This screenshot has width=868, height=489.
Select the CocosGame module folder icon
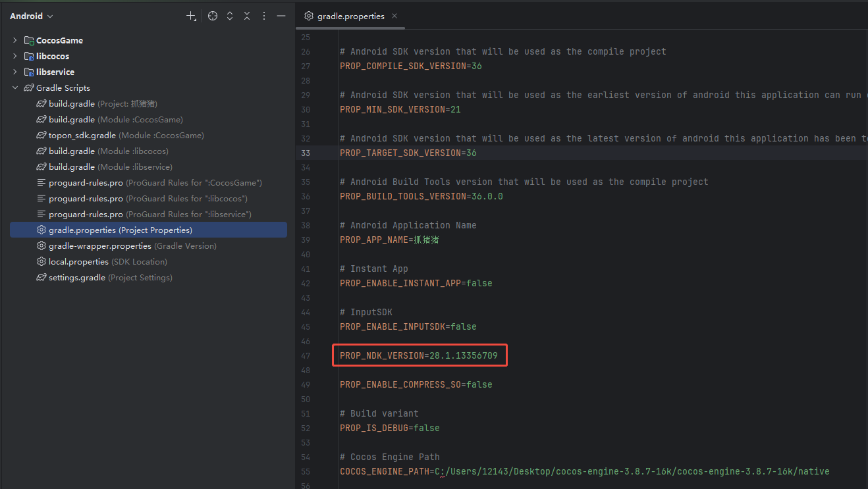pyautogui.click(x=29, y=40)
